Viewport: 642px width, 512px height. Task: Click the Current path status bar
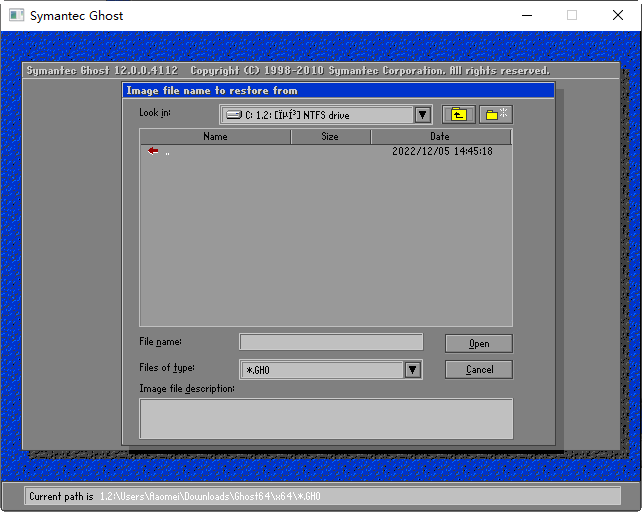pyautogui.click(x=321, y=496)
